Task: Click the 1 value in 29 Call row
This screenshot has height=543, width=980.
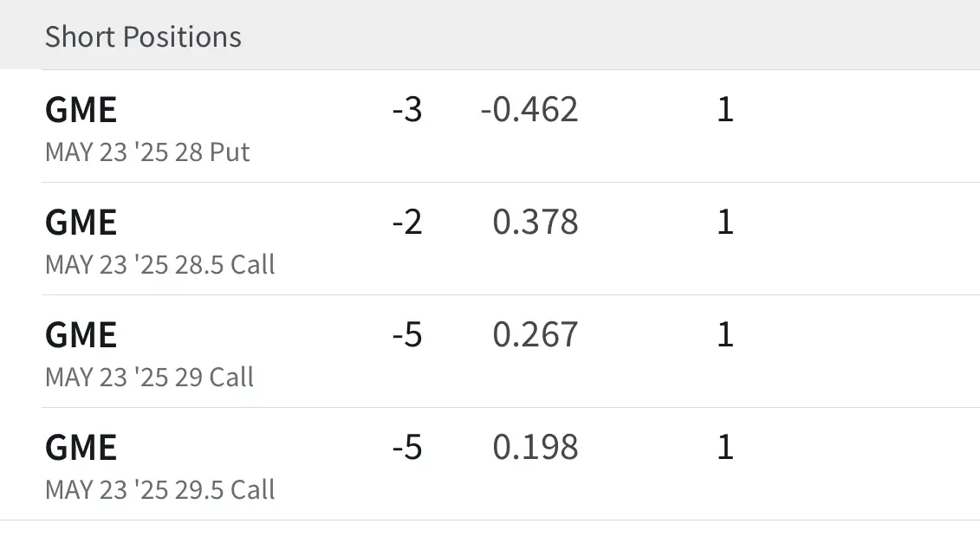Action: [725, 334]
